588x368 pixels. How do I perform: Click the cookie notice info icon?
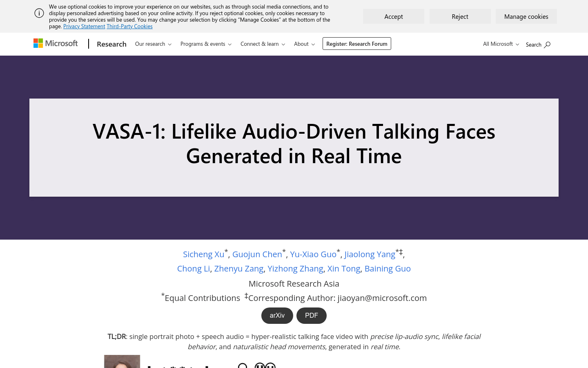point(39,13)
